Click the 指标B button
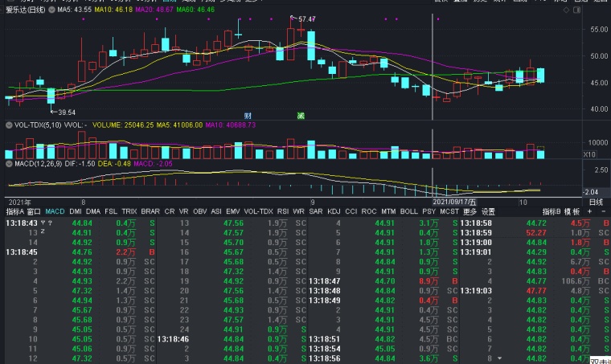 click(552, 211)
